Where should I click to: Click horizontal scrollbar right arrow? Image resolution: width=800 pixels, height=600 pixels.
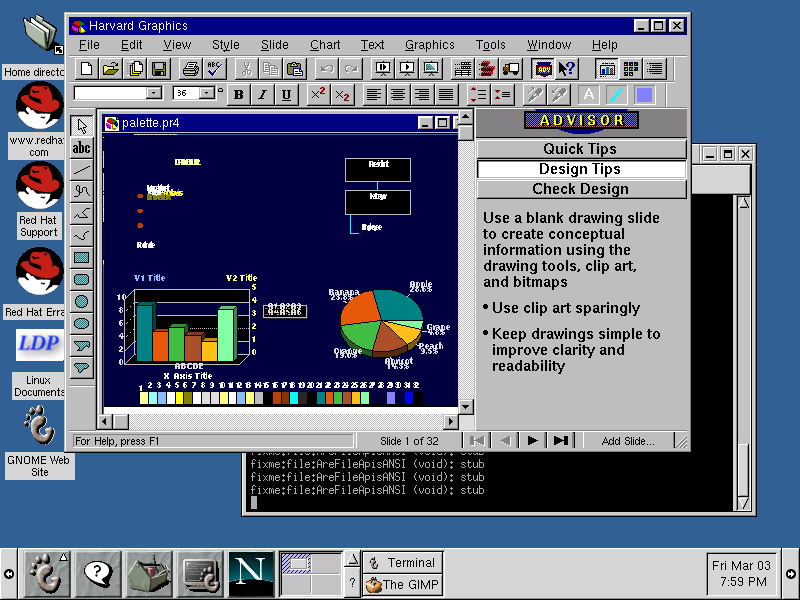click(451, 422)
